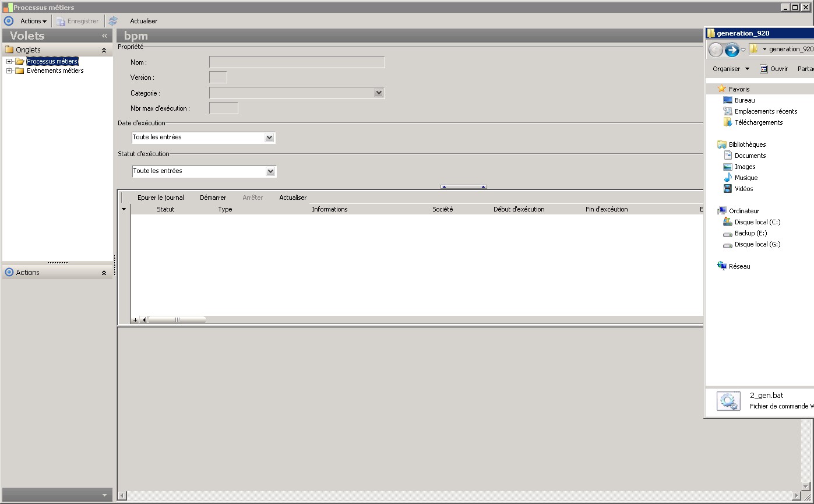Click the Statut column header

point(165,209)
